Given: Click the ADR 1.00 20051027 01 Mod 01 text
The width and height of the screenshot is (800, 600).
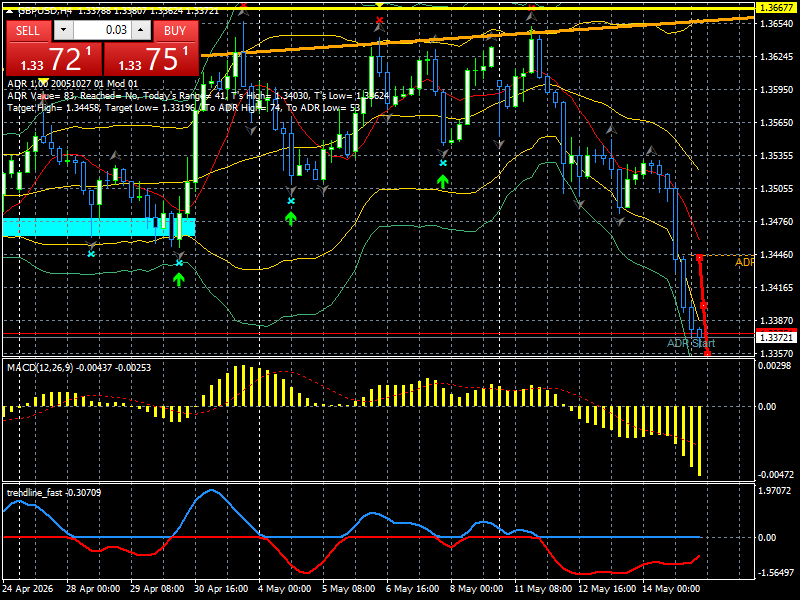Looking at the screenshot, I should click(72, 84).
